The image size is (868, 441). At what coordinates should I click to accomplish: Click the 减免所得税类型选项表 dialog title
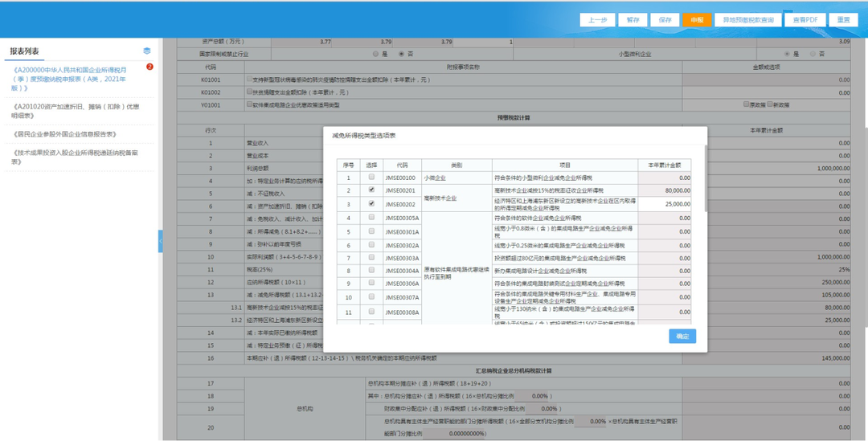click(x=363, y=136)
